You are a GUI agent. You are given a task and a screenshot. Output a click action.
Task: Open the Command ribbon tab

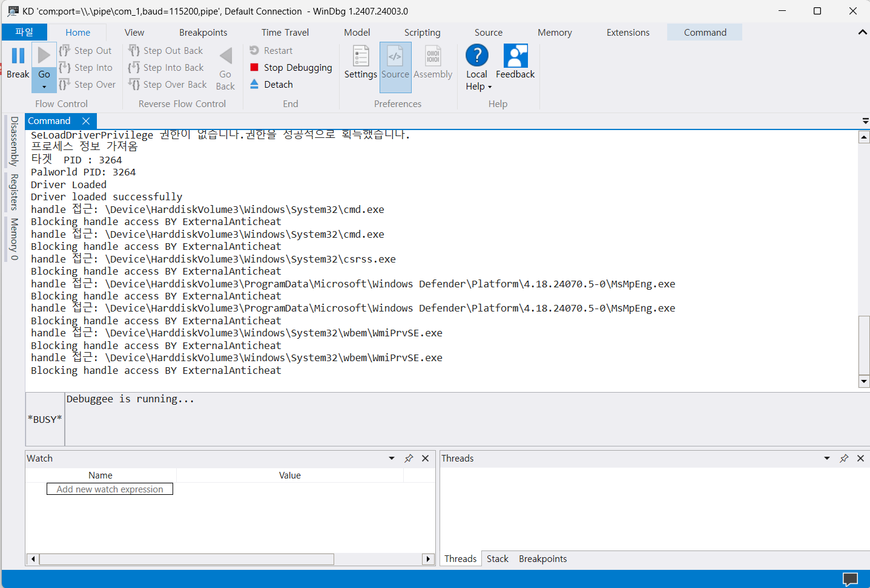point(705,33)
